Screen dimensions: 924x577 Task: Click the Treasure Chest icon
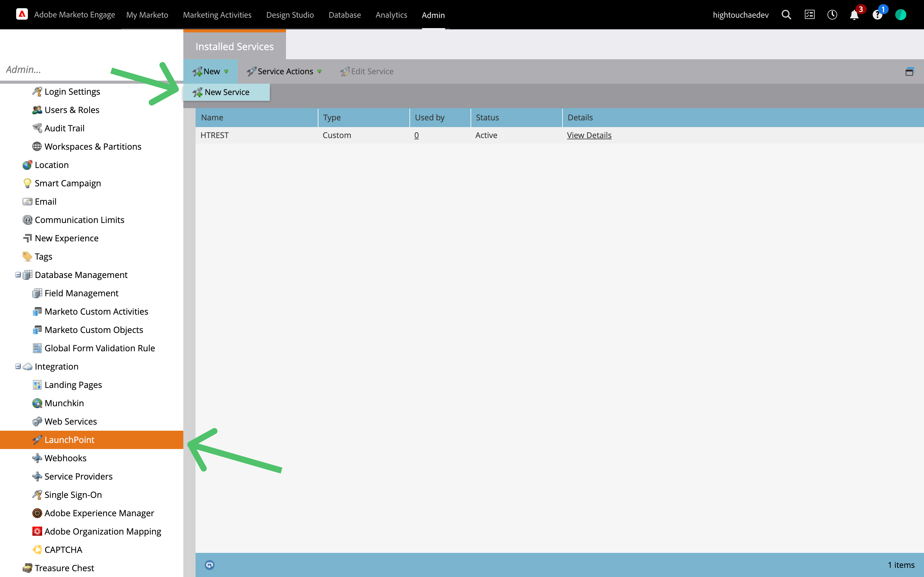click(27, 568)
